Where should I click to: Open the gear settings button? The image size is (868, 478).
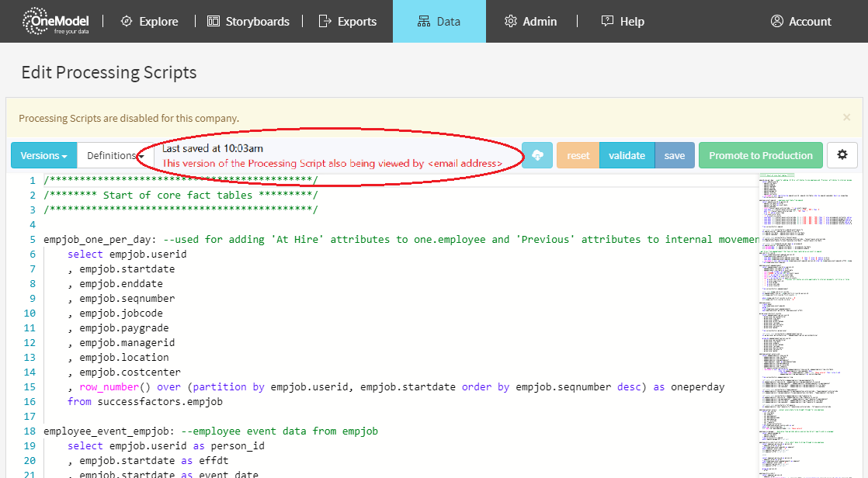click(x=842, y=155)
